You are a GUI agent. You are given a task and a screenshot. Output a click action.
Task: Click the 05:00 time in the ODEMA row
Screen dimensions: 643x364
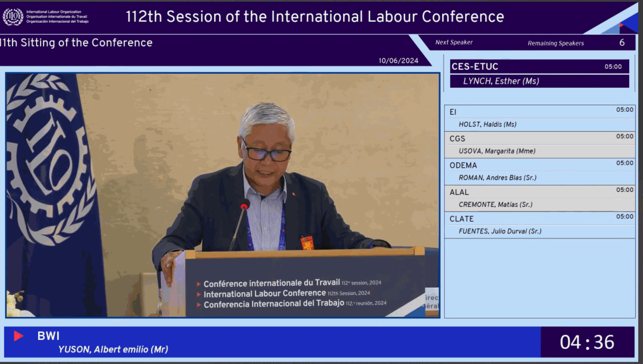[x=625, y=163]
